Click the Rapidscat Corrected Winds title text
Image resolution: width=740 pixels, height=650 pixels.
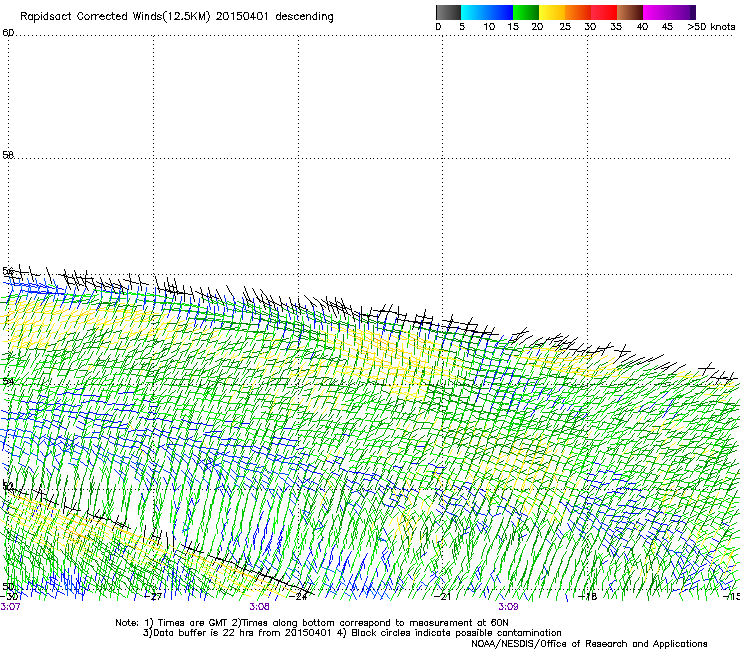point(177,17)
